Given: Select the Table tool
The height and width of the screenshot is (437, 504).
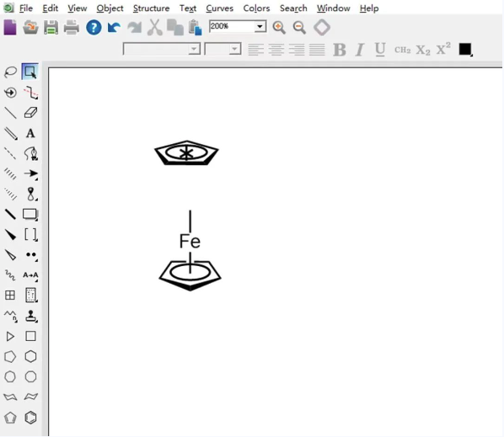Looking at the screenshot, I should pyautogui.click(x=10, y=295).
